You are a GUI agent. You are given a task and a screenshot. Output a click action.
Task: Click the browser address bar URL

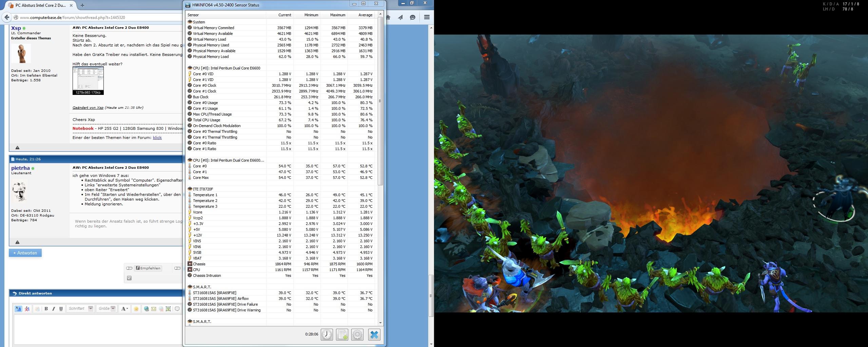click(72, 17)
